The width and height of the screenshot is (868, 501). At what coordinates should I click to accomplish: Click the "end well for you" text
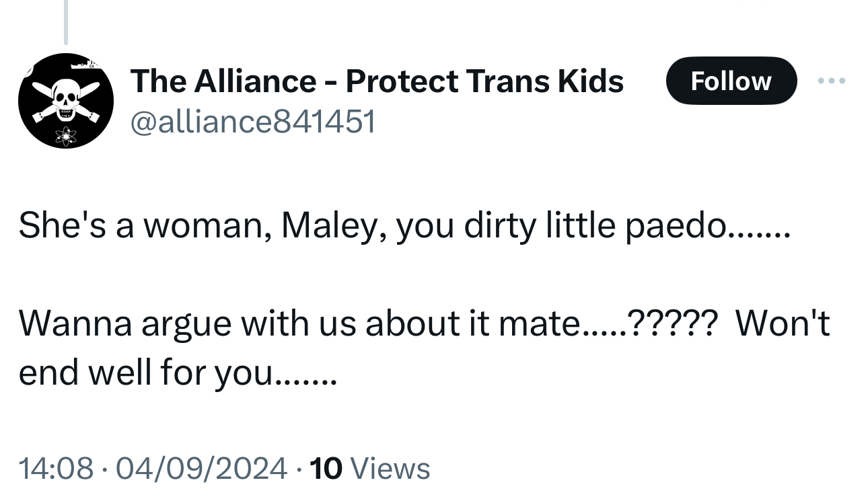tap(176, 373)
